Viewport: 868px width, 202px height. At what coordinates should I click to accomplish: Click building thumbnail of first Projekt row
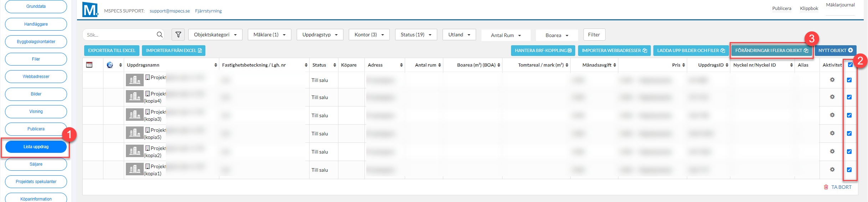pyautogui.click(x=134, y=80)
